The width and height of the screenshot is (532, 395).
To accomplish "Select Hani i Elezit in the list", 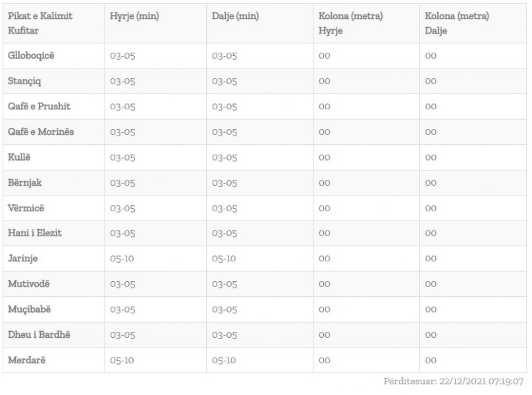I will pyautogui.click(x=35, y=233).
